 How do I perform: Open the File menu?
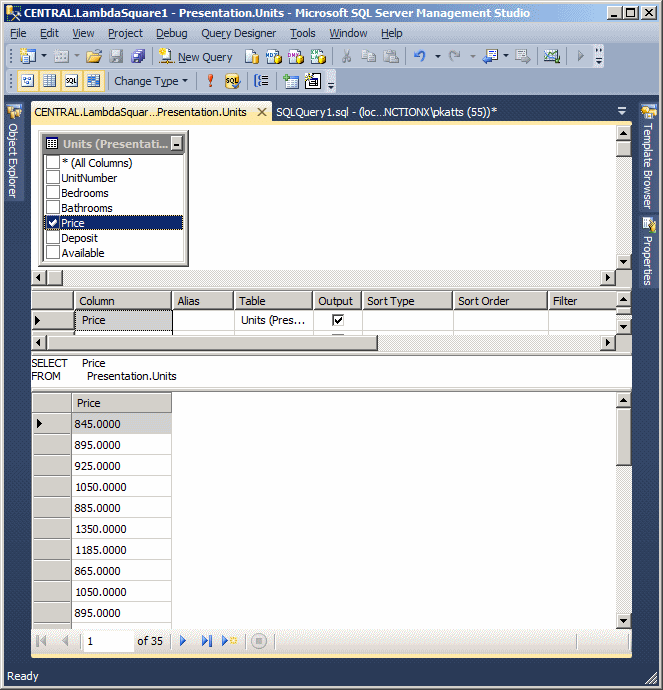click(18, 33)
